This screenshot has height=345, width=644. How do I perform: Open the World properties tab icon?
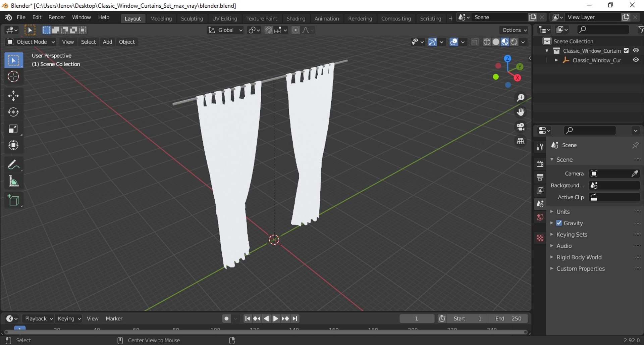[540, 217]
